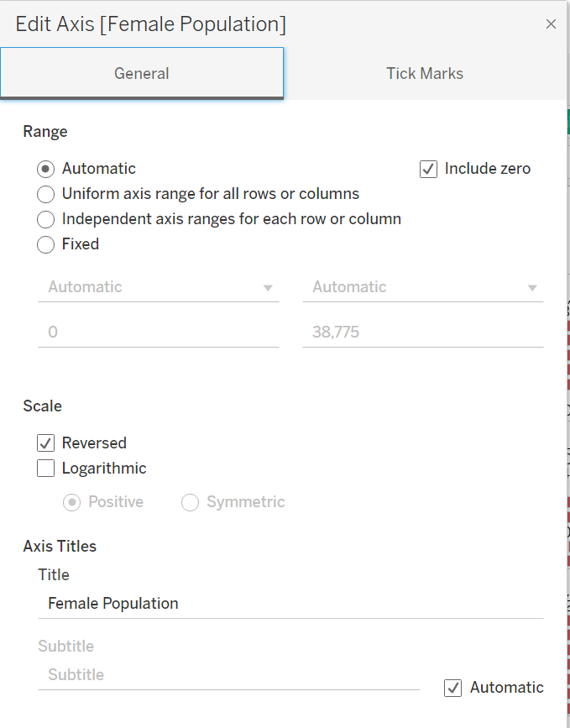
Task: Choose the Fixed range option
Action: [x=46, y=245]
